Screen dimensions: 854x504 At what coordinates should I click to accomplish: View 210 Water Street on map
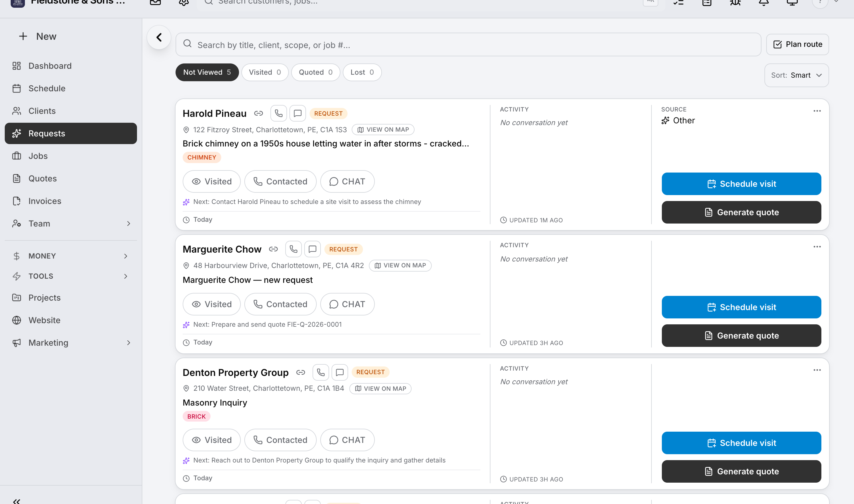click(x=380, y=389)
